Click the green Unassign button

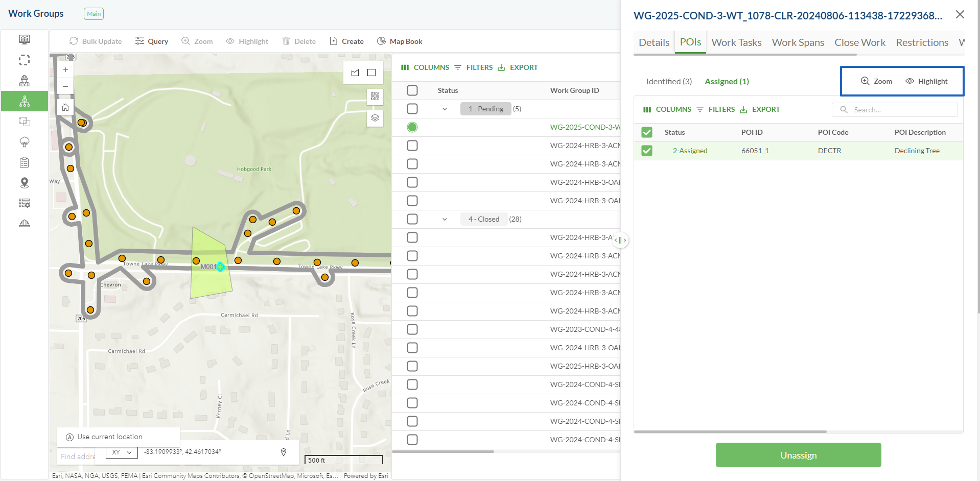point(798,455)
